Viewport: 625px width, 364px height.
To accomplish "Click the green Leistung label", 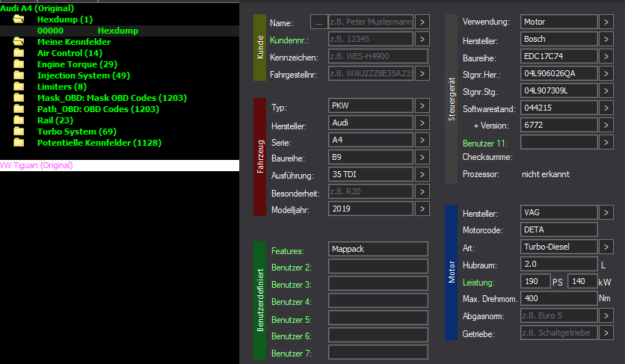I will [x=478, y=283].
